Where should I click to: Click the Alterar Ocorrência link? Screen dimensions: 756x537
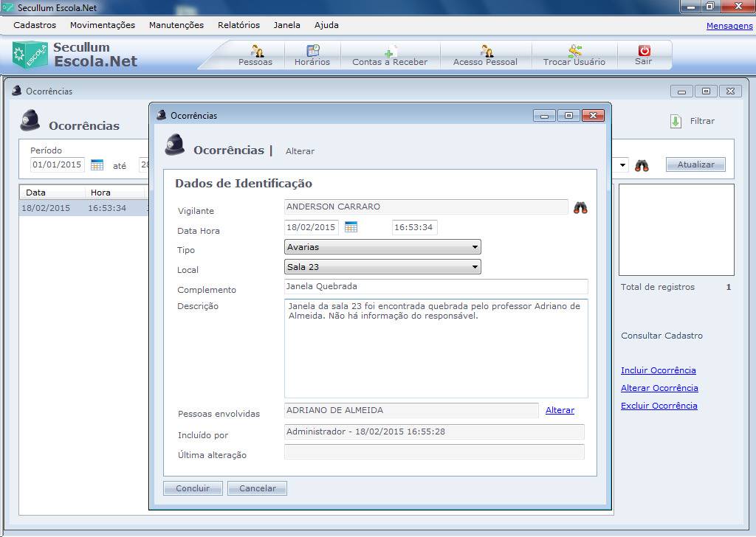coord(659,388)
